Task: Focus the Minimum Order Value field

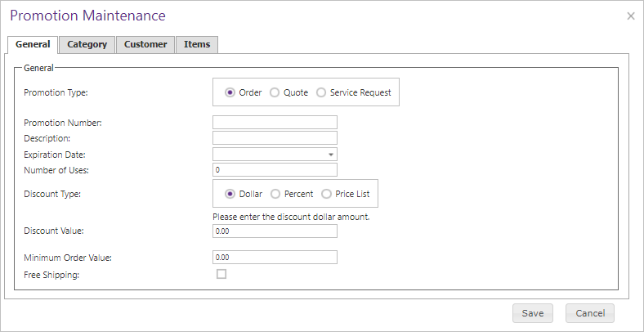Action: click(x=275, y=258)
